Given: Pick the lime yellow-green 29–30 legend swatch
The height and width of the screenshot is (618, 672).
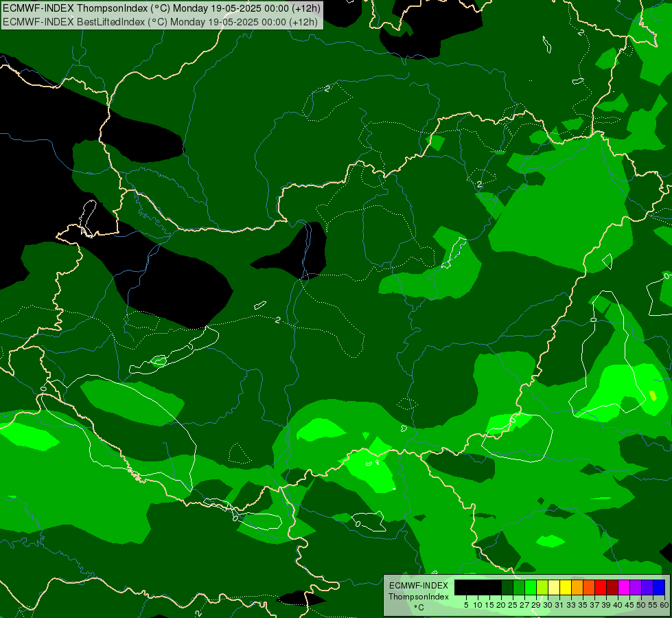Looking at the screenshot, I should 542,587.
